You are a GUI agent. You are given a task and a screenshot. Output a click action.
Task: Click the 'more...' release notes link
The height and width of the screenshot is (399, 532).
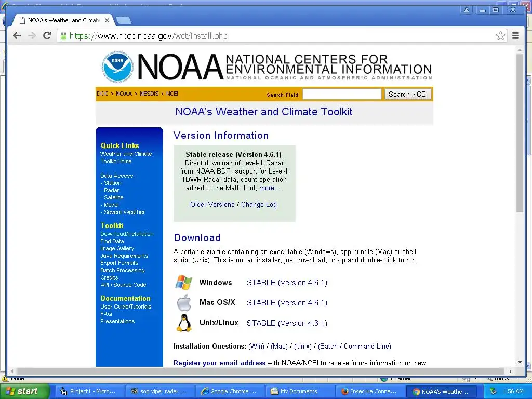pos(270,188)
